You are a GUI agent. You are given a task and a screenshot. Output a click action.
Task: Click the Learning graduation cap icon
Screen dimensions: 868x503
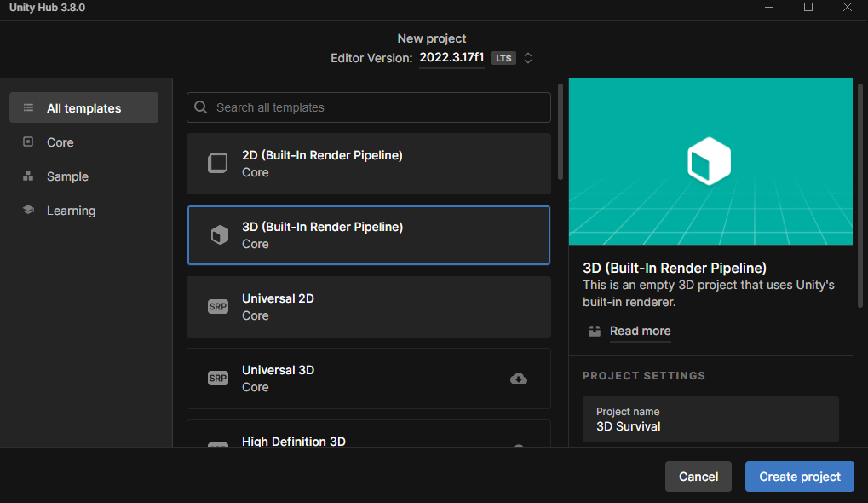click(x=28, y=210)
